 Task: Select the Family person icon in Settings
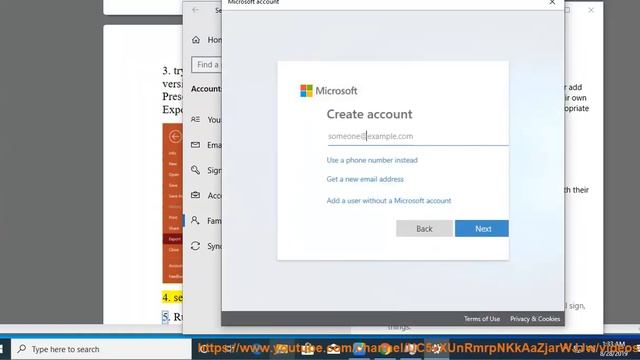tap(196, 221)
